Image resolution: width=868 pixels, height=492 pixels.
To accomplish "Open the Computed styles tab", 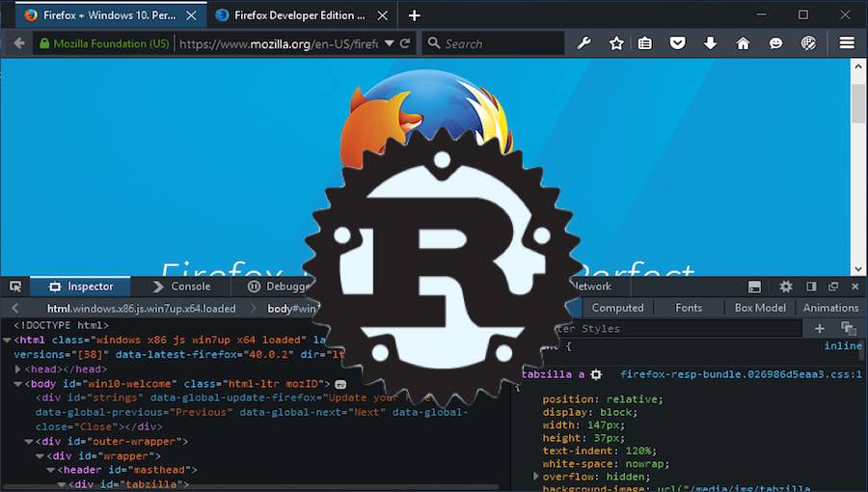I will 617,308.
